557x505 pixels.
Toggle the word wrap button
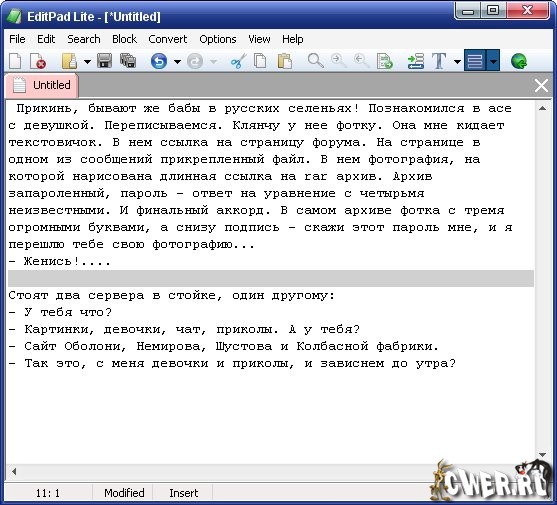tap(475, 60)
